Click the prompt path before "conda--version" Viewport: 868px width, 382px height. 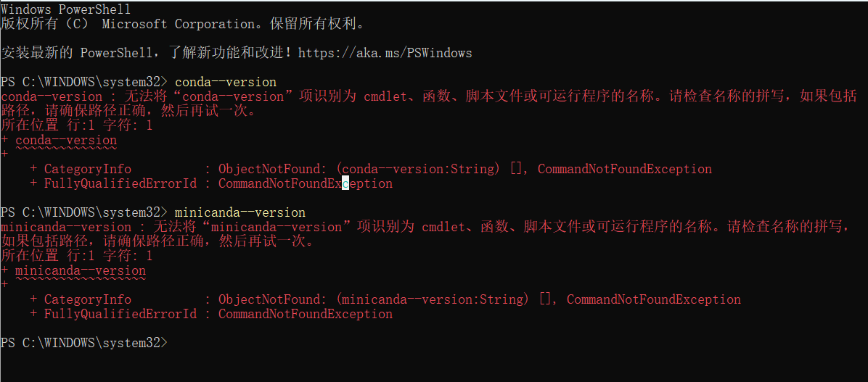[84, 82]
